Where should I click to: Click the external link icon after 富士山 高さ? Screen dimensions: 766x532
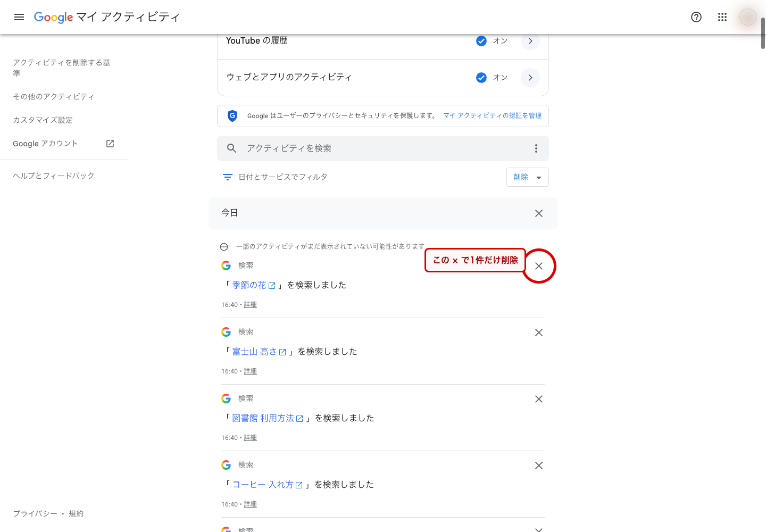pos(282,352)
